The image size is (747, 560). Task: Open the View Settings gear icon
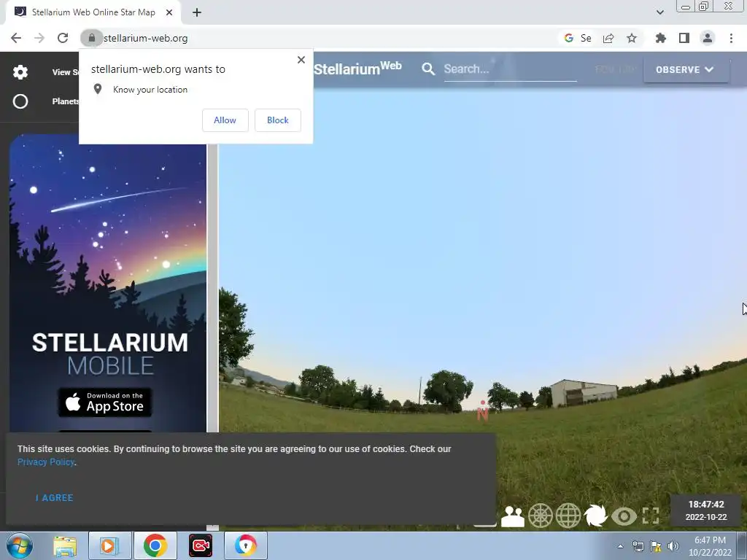(20, 72)
